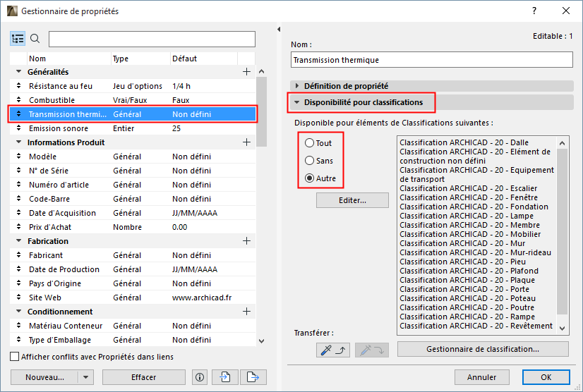Add property to Généralités group with plus
This screenshot has width=583, height=392.
(246, 72)
